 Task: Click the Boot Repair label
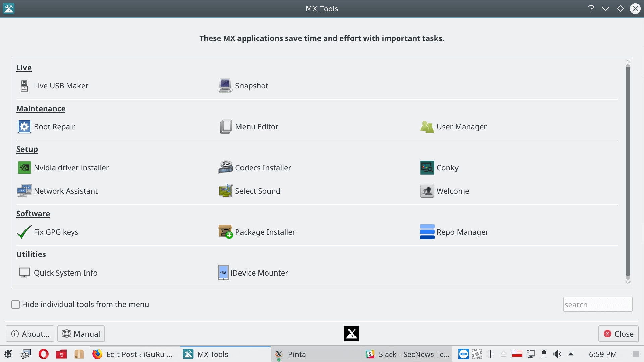pyautogui.click(x=54, y=127)
